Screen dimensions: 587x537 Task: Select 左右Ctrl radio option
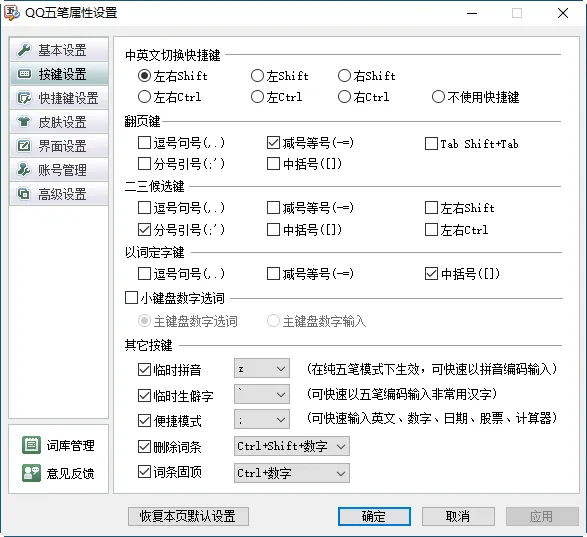tap(145, 97)
